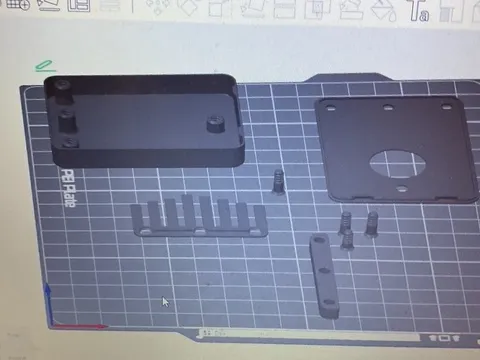Click the Auto Orient toolbar icon

[48, 5]
